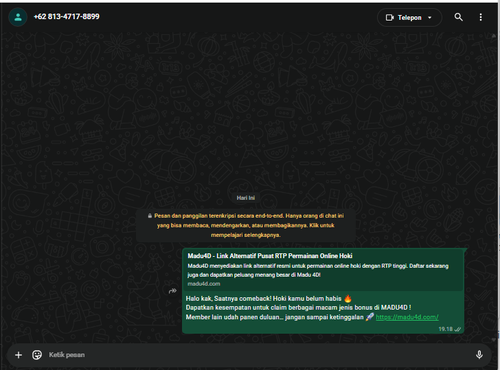Viewport: 500px width, 370px height.
Task: Click the read receipt checkmarks
Action: [x=458, y=329]
